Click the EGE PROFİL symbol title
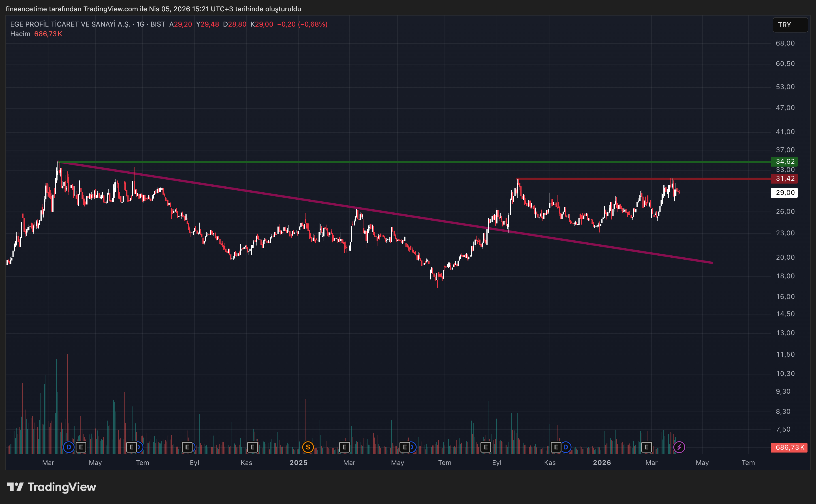 (x=70, y=24)
